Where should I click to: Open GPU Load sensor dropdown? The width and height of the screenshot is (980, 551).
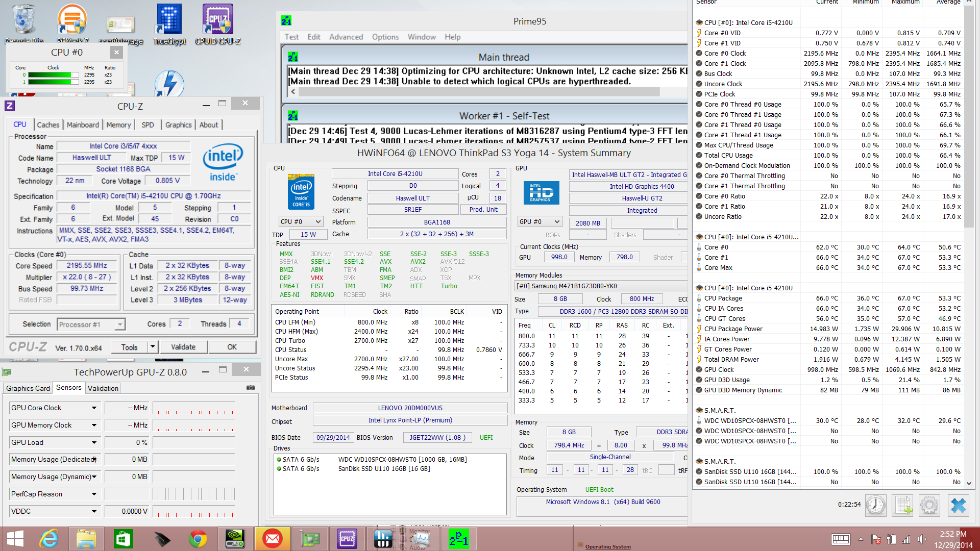point(94,442)
